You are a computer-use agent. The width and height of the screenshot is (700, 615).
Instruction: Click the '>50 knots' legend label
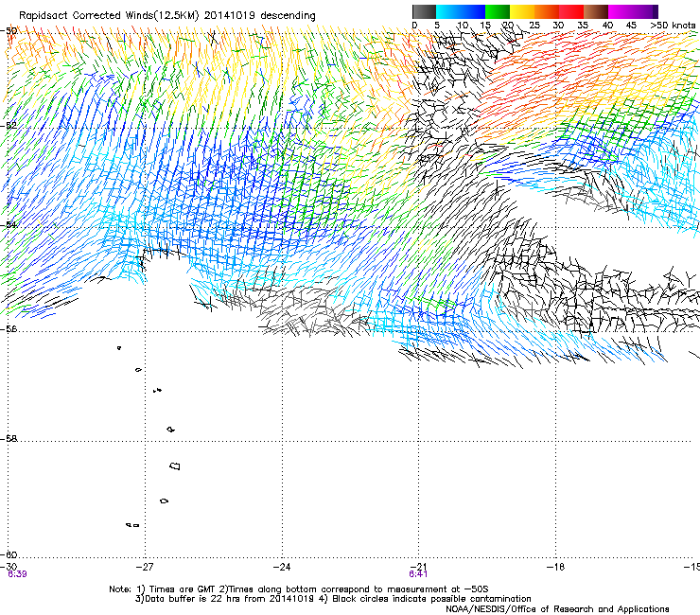coord(673,26)
